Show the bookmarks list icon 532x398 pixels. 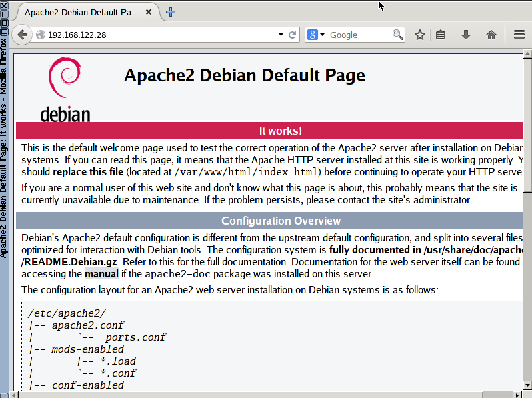(x=441, y=35)
